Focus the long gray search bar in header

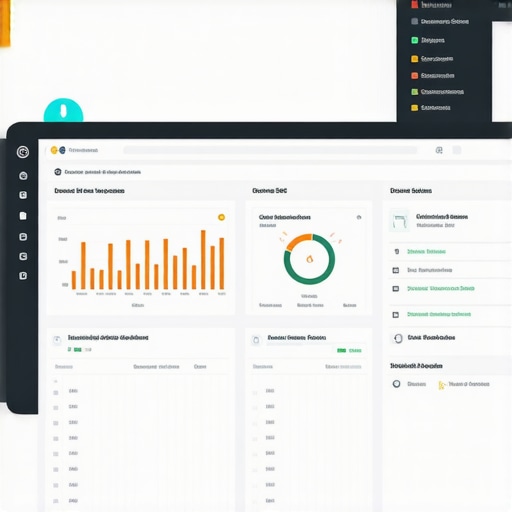(x=270, y=150)
